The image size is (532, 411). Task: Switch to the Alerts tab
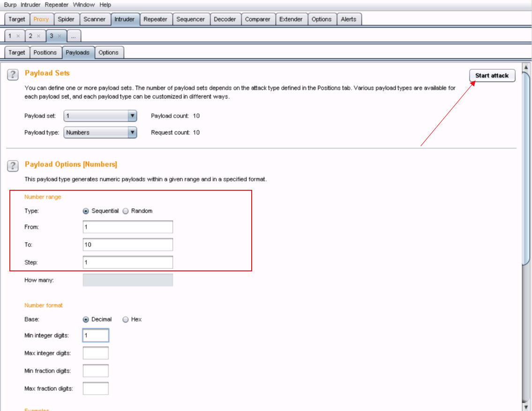[x=348, y=19]
